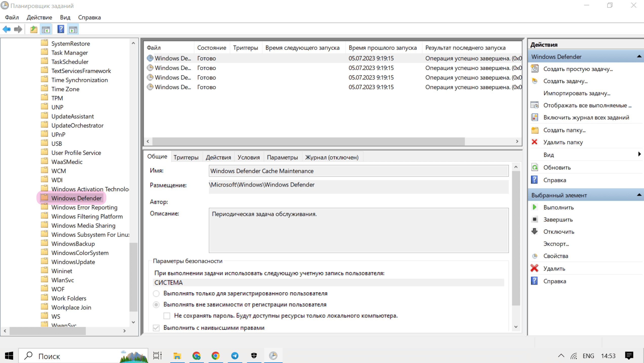Collapse the Выбранный элемент section
The width and height of the screenshot is (644, 363).
tap(639, 195)
